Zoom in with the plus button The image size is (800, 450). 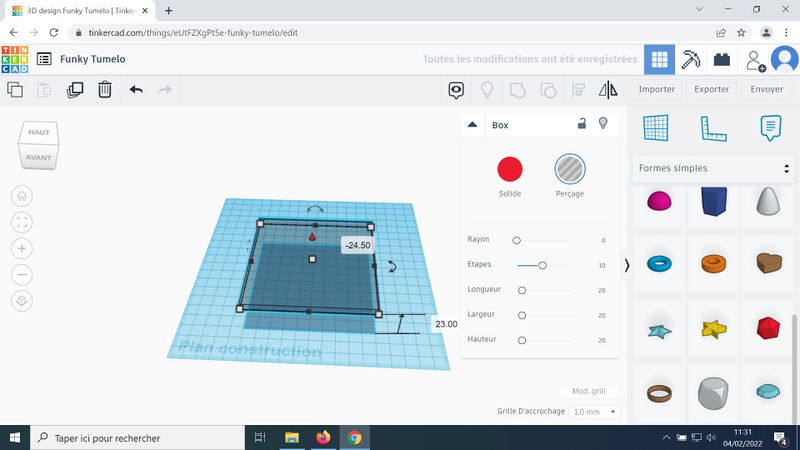22,248
